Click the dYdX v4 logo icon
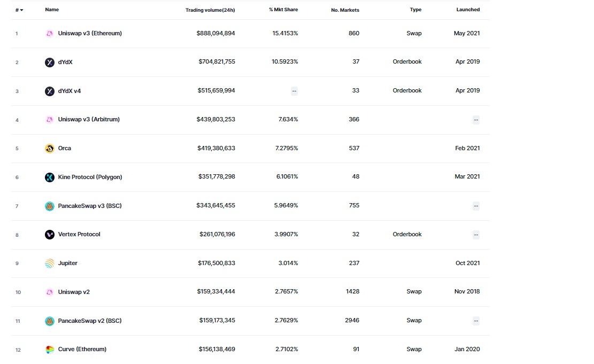 [50, 91]
